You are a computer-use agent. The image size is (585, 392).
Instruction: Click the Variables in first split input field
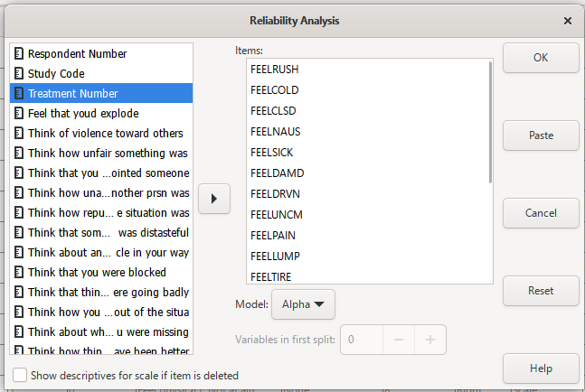(361, 340)
